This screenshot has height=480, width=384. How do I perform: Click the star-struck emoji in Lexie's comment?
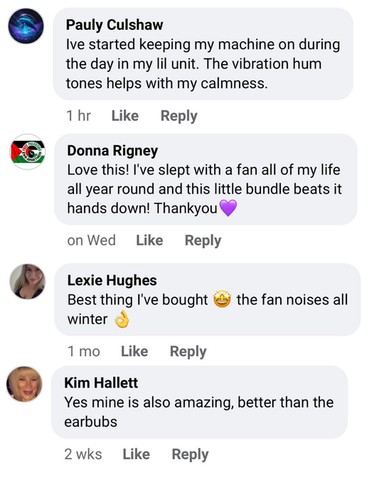(222, 299)
